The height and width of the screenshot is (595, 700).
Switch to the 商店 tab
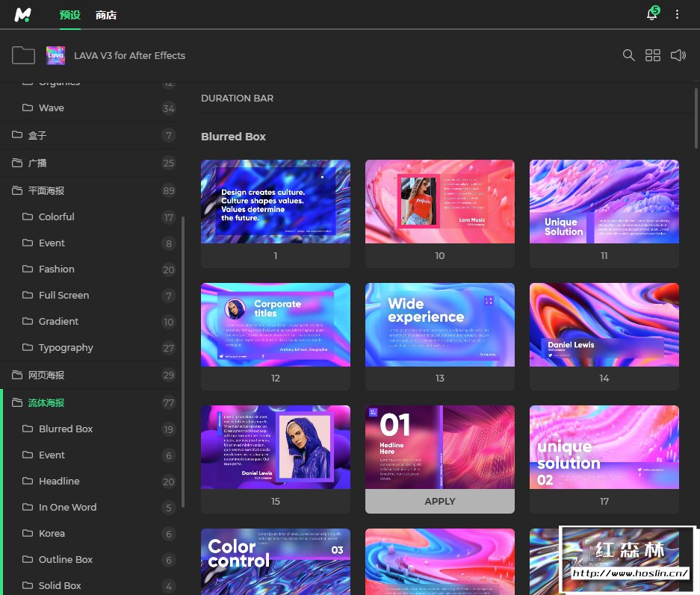point(106,15)
